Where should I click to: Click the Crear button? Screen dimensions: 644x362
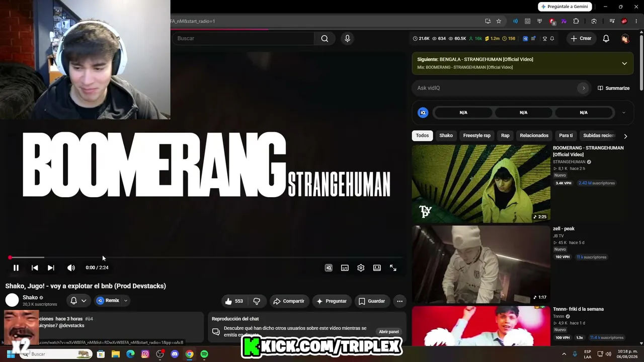(581, 39)
